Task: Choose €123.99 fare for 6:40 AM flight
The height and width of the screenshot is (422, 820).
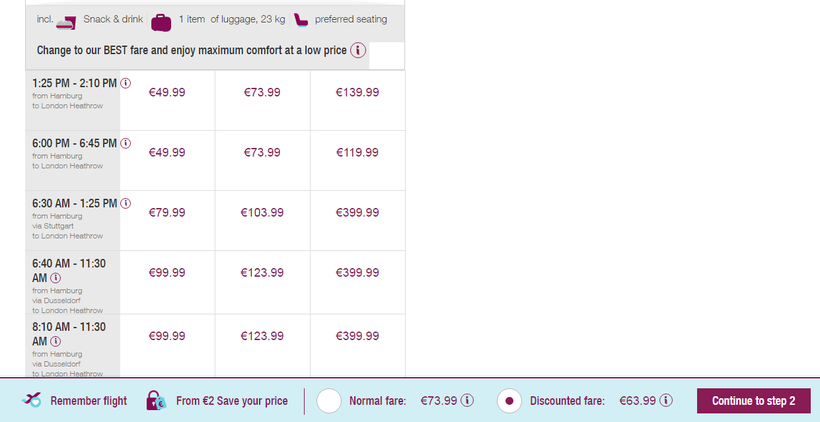Action: [262, 272]
